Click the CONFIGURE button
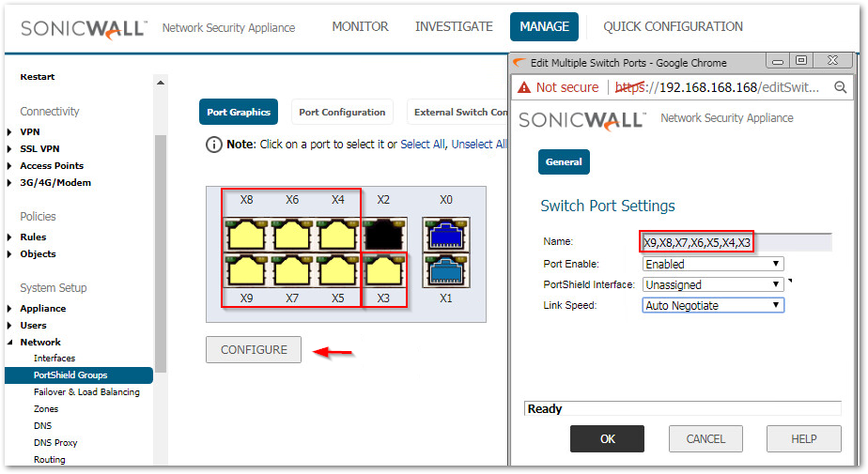Screen dimensions: 868x474 click(254, 350)
